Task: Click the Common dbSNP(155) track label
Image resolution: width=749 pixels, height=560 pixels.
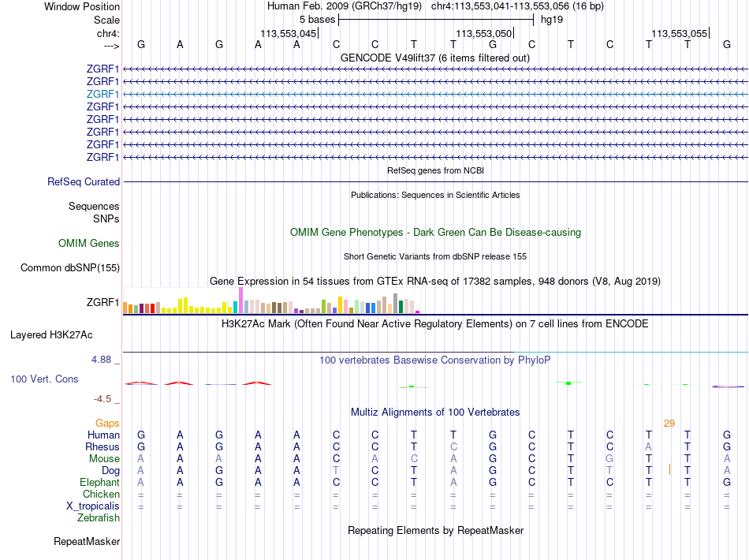Action: tap(70, 267)
